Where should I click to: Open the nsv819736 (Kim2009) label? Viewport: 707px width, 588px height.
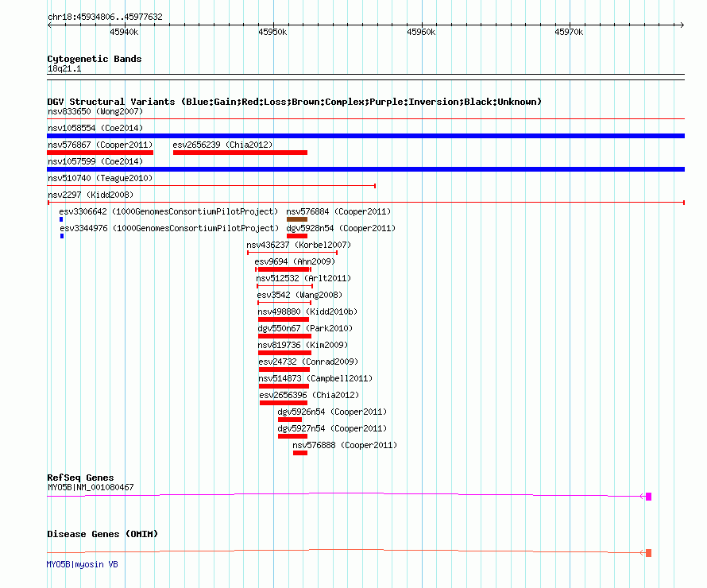click(303, 345)
